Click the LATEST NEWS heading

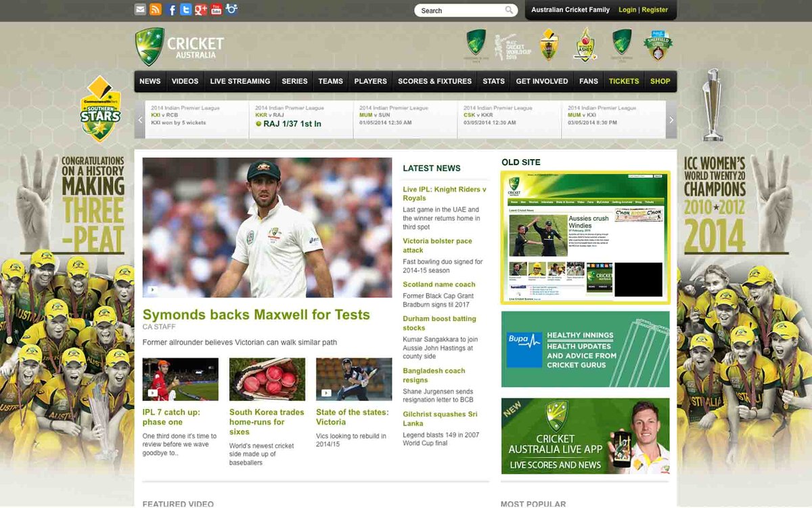coord(432,168)
